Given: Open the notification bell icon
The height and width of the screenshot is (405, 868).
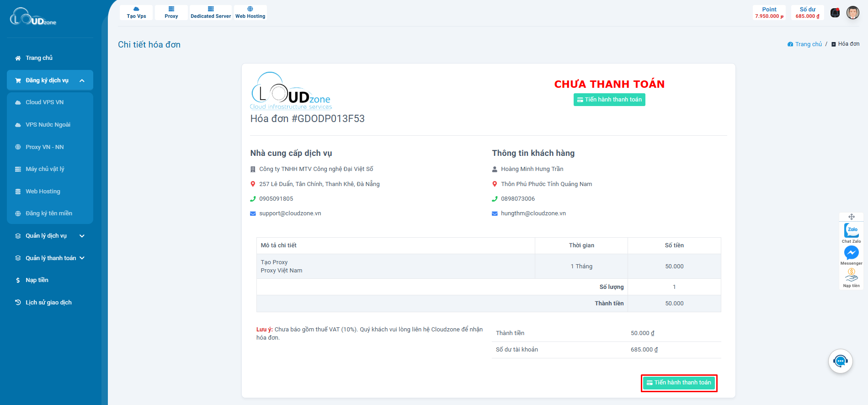Looking at the screenshot, I should pos(835,13).
